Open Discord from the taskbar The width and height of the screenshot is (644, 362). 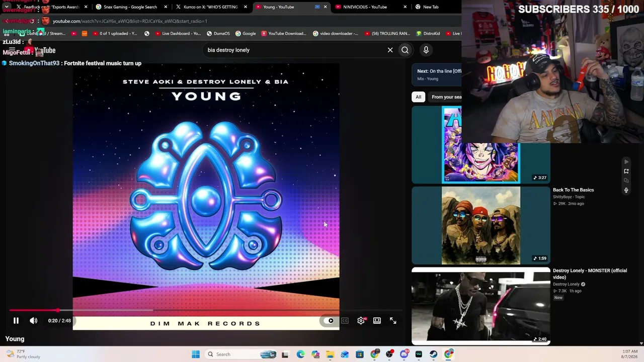[x=404, y=354]
